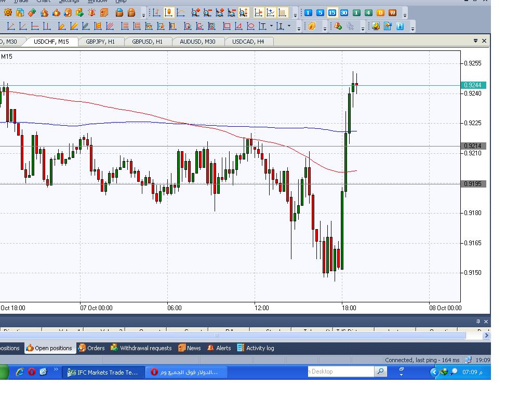Viewport: 532px width, 399px height.
Task: Select the rectangle drawing tool
Action: tap(227, 26)
